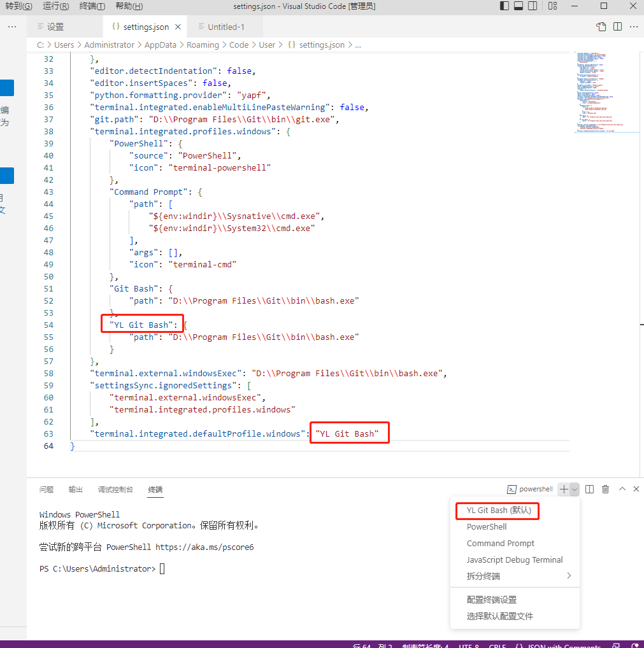Click Administrator in the breadcrumb

point(109,45)
